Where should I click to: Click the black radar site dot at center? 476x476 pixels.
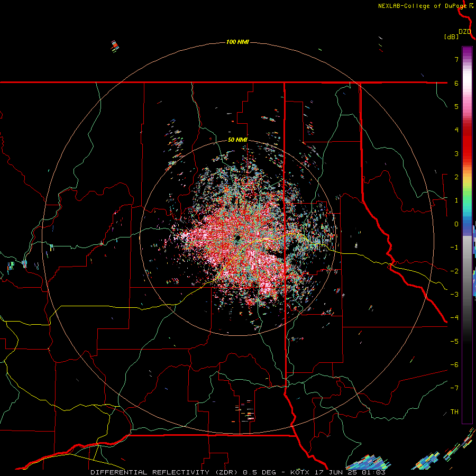click(x=237, y=238)
